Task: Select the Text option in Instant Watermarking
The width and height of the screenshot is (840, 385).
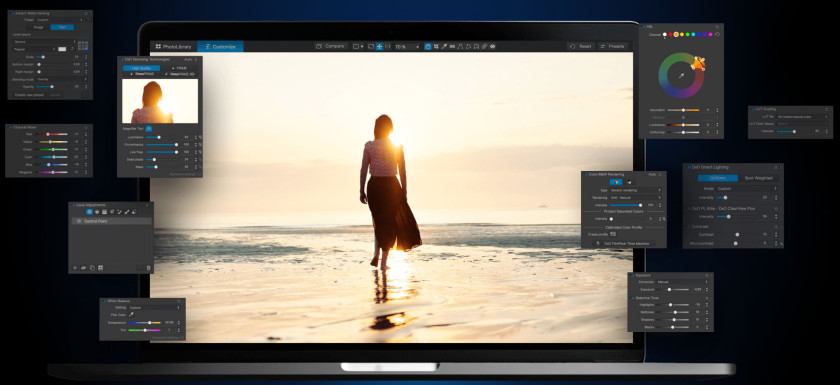Action: click(62, 27)
